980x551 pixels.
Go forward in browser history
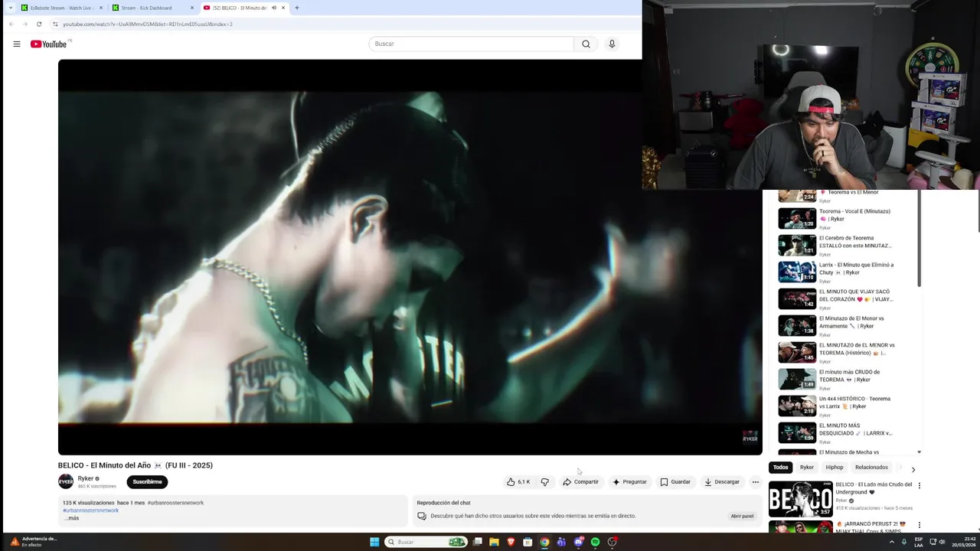pos(24,24)
